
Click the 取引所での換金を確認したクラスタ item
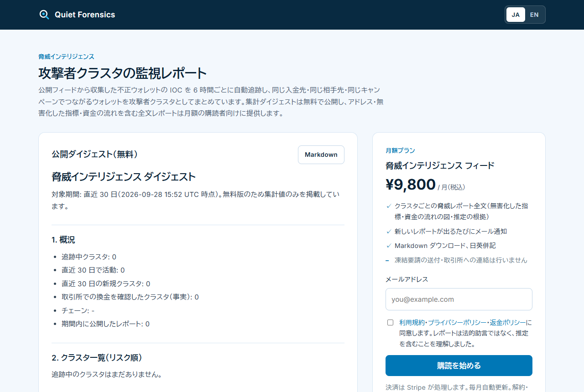click(130, 297)
